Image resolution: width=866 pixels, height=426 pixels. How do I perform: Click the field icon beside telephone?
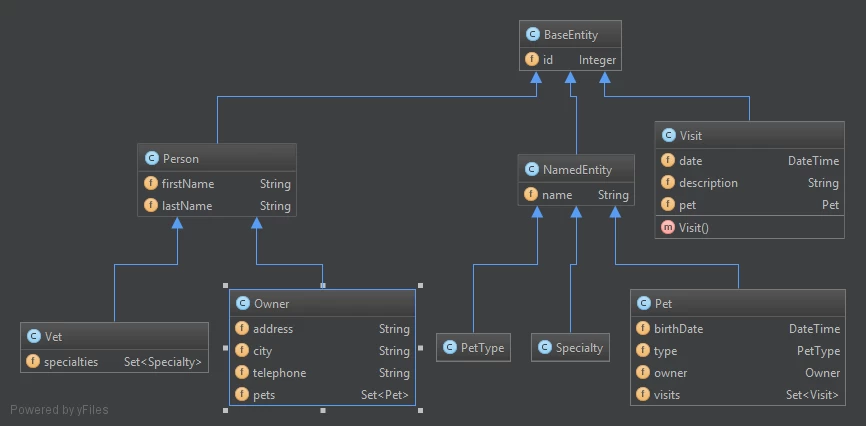[x=242, y=372]
